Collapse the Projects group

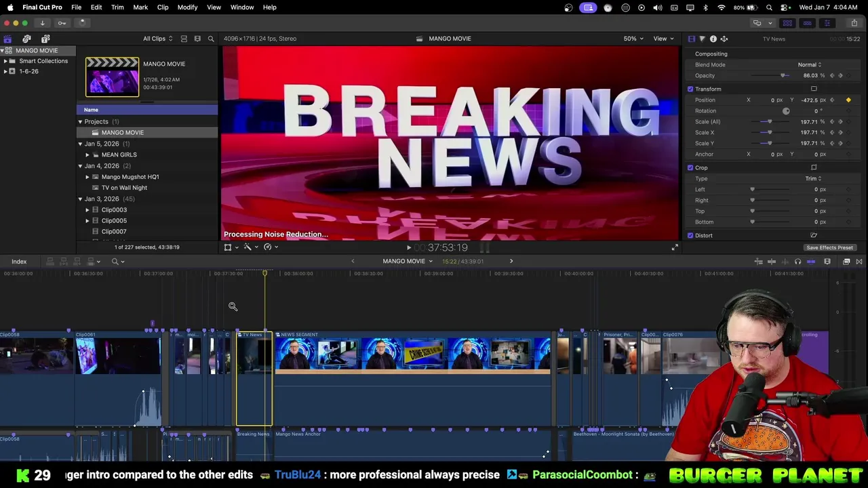80,122
